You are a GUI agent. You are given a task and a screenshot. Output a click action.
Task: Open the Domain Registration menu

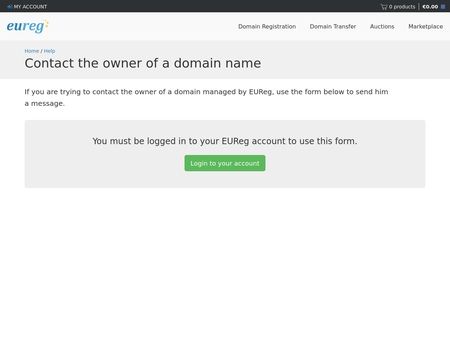[x=267, y=26]
